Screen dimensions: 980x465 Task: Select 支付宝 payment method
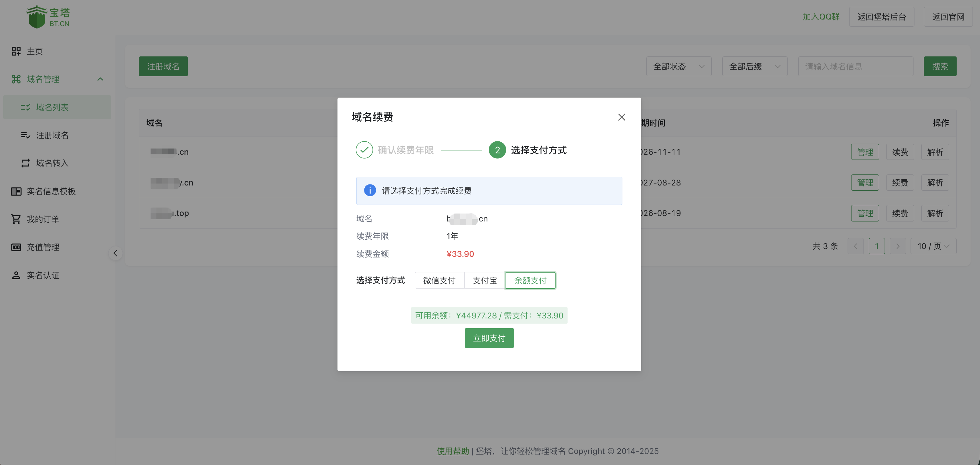point(485,280)
